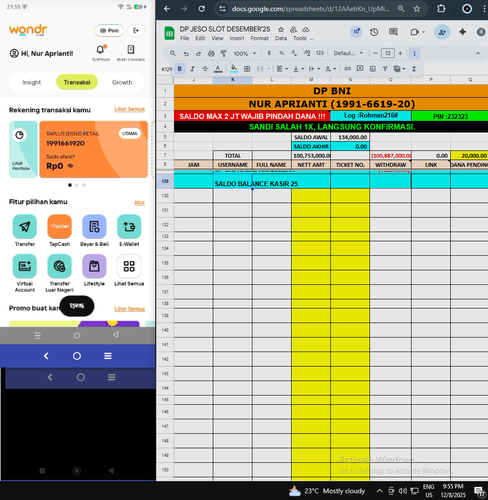Viewport: 488px width, 500px height.
Task: Collapse the Sheets toolbar with chevron
Action: (x=478, y=53)
